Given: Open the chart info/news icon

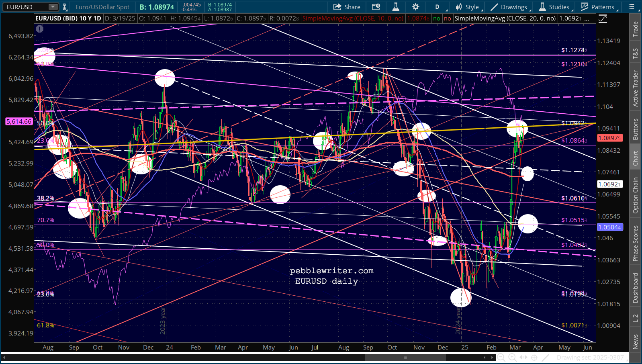Looking at the screenshot, I should [376, 7].
